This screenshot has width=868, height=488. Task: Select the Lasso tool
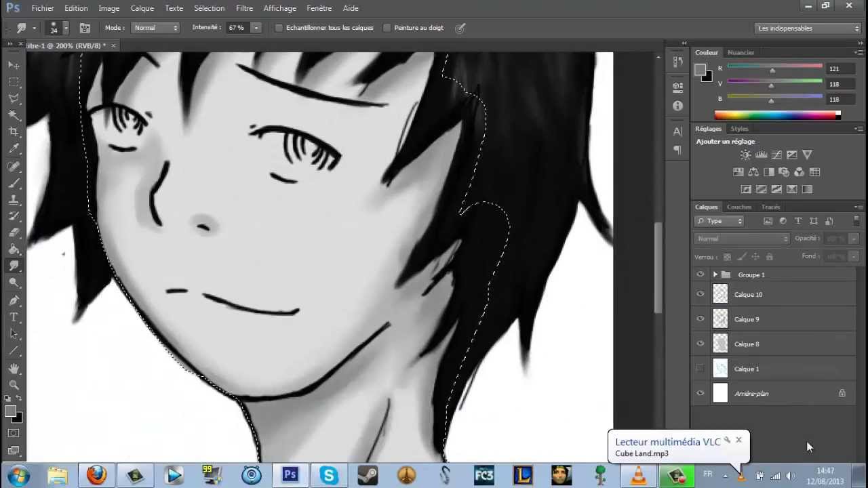tap(14, 98)
